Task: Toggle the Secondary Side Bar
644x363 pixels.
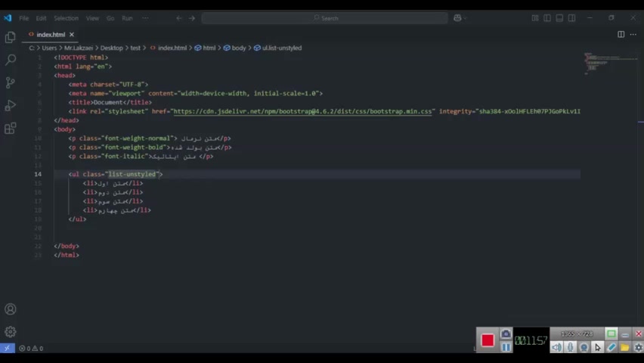Action: point(571,18)
